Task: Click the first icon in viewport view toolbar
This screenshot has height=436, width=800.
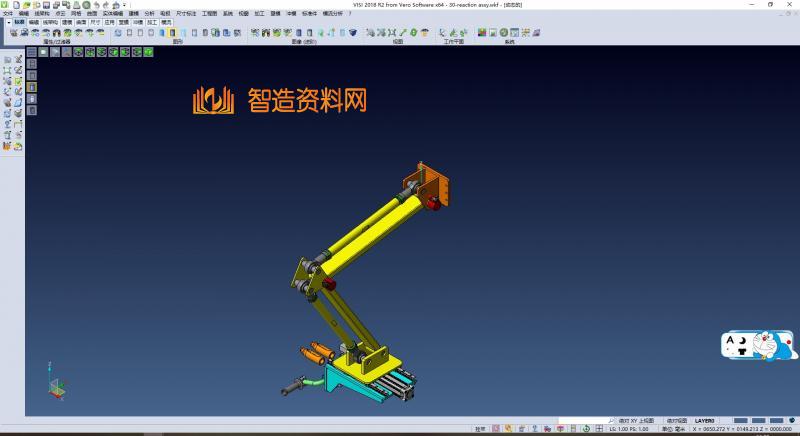Action: (32, 52)
